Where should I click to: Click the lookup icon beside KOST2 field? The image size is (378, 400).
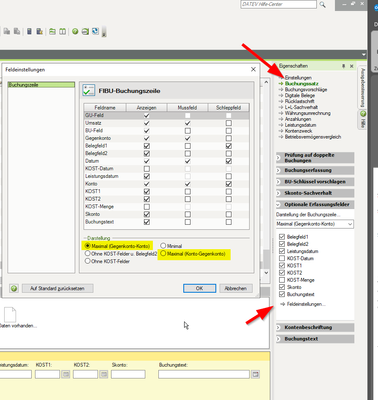[104, 374]
